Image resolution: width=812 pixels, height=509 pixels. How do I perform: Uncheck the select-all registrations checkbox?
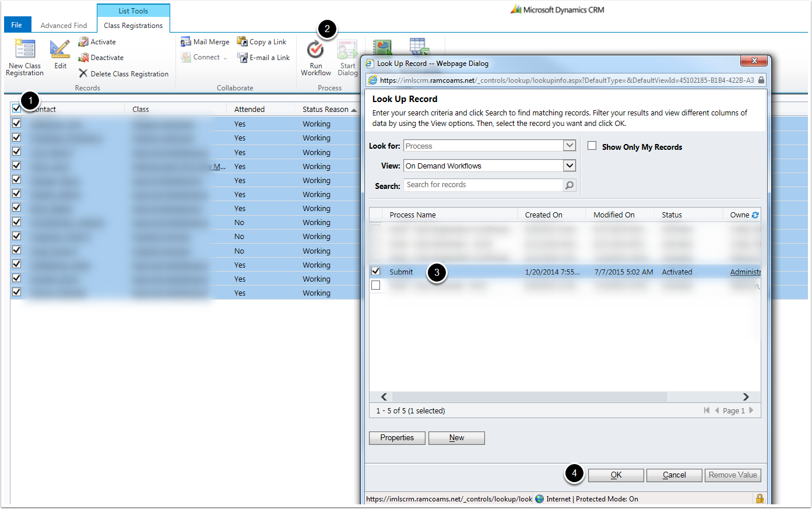coord(16,108)
